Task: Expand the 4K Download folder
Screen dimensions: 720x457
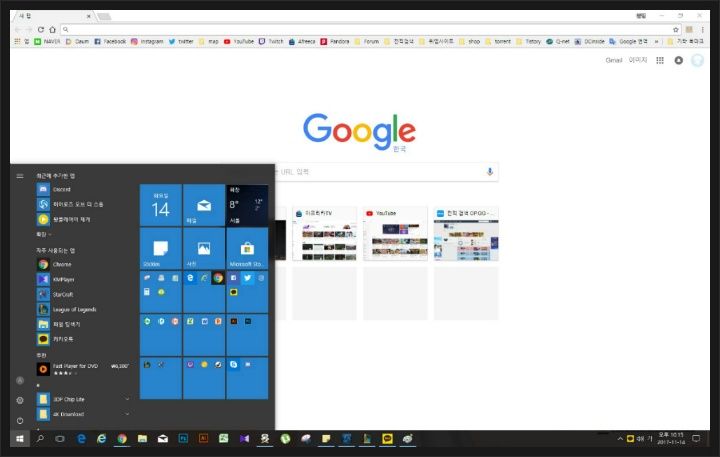Action: click(83, 414)
